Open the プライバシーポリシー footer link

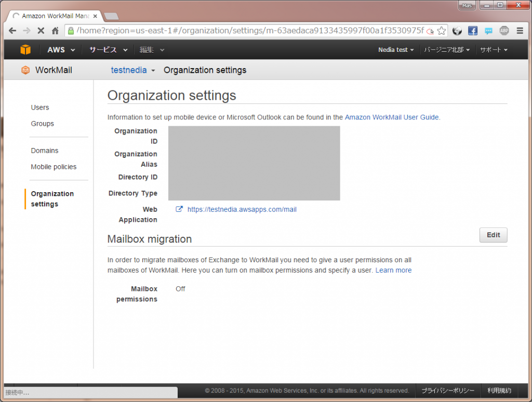[448, 391]
